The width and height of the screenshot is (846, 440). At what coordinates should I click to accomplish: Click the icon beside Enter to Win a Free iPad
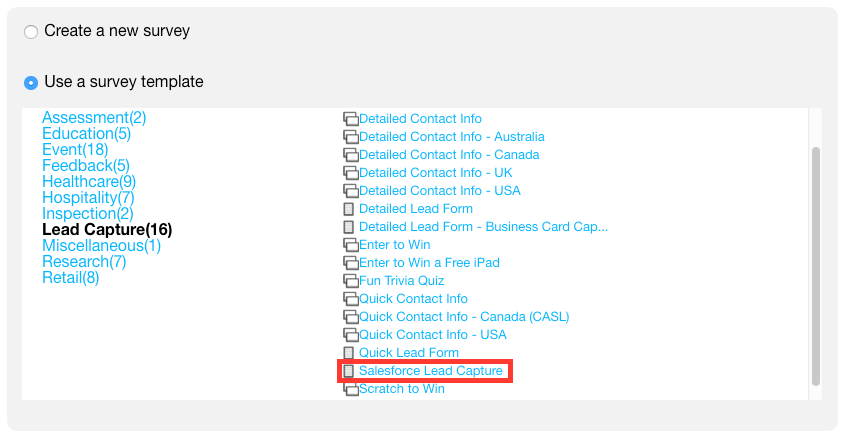[351, 263]
